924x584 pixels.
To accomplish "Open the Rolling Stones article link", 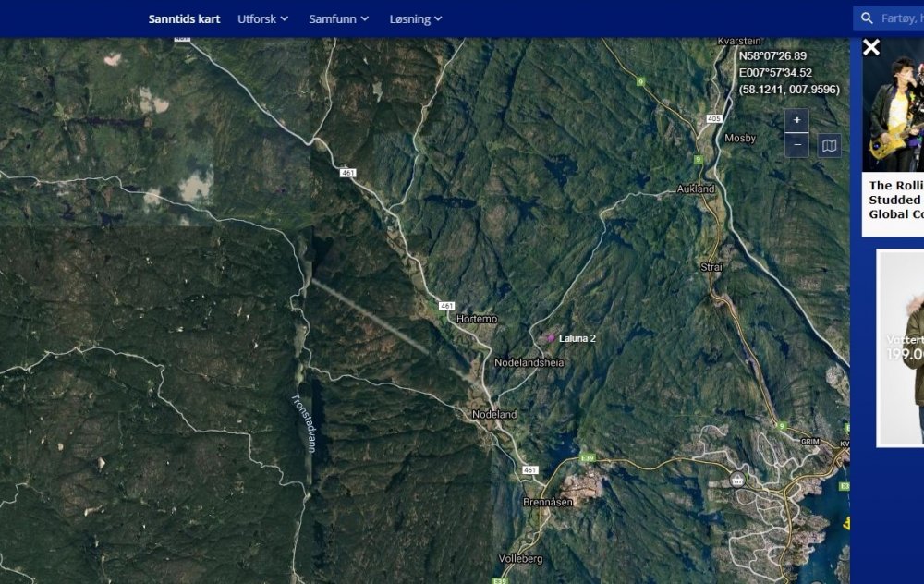I will (895, 200).
